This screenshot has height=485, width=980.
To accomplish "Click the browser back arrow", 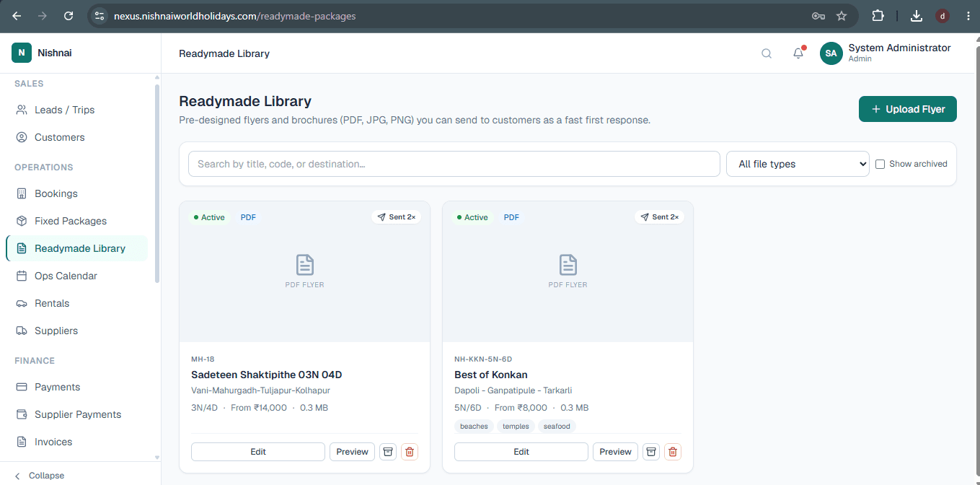I will 17,16.
